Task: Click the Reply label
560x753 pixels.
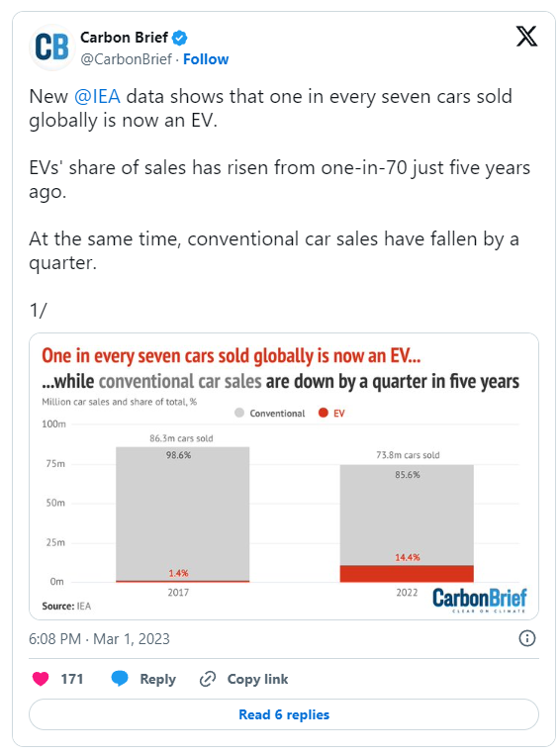Action: (x=157, y=679)
